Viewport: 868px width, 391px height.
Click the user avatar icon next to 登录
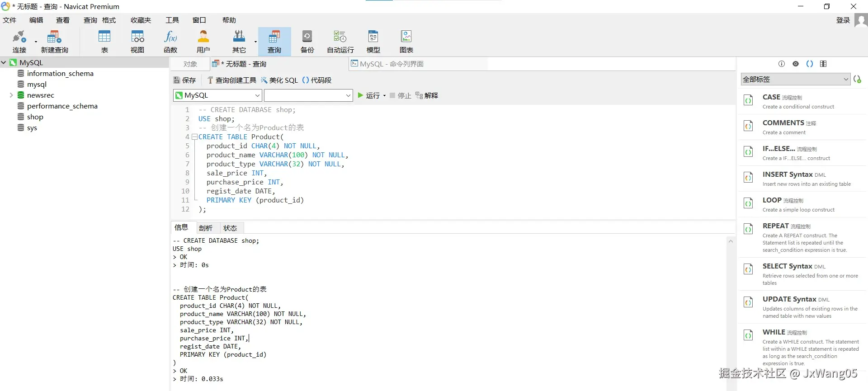861,20
